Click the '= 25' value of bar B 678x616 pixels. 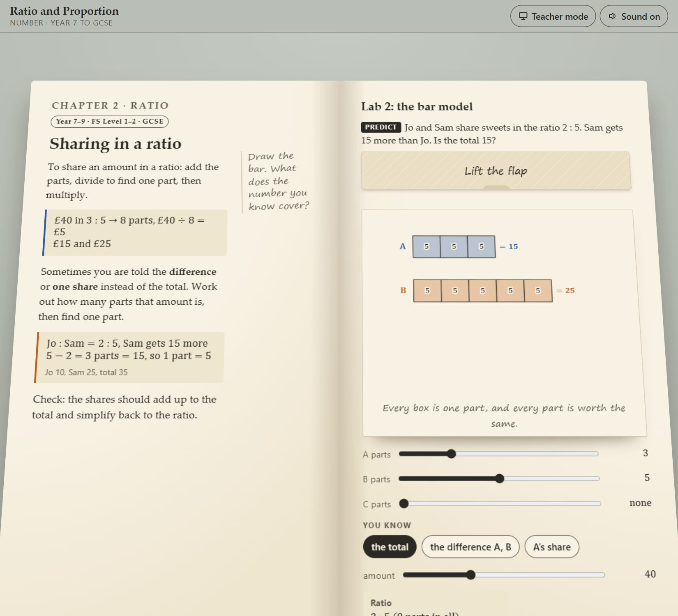coord(565,291)
